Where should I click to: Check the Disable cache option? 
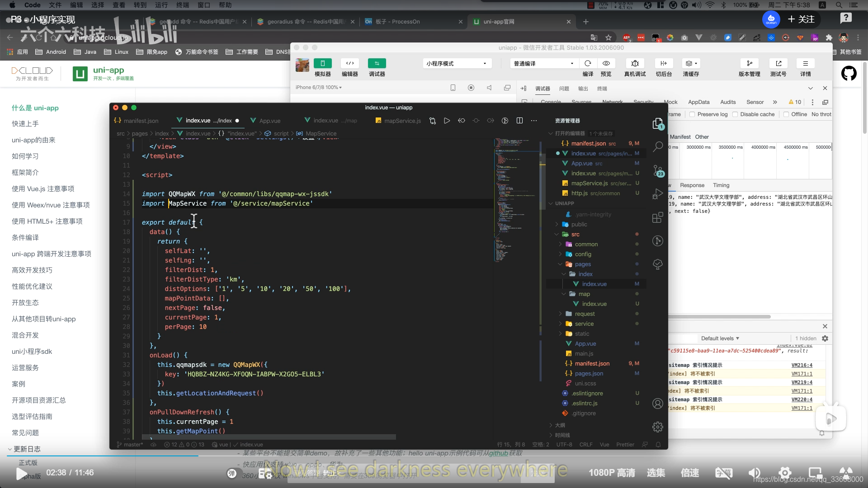click(735, 114)
